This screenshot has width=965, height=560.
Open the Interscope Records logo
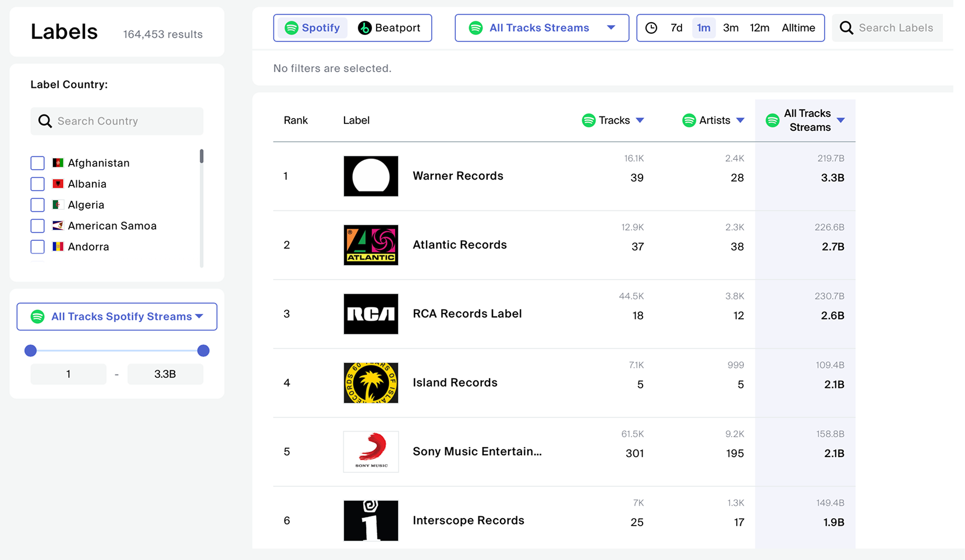(371, 520)
